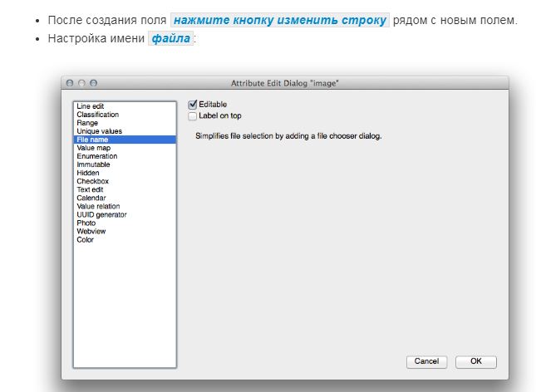This screenshot has width=536, height=392.
Task: Minimize the Attribute Edit Dialog window
Action: tap(81, 83)
